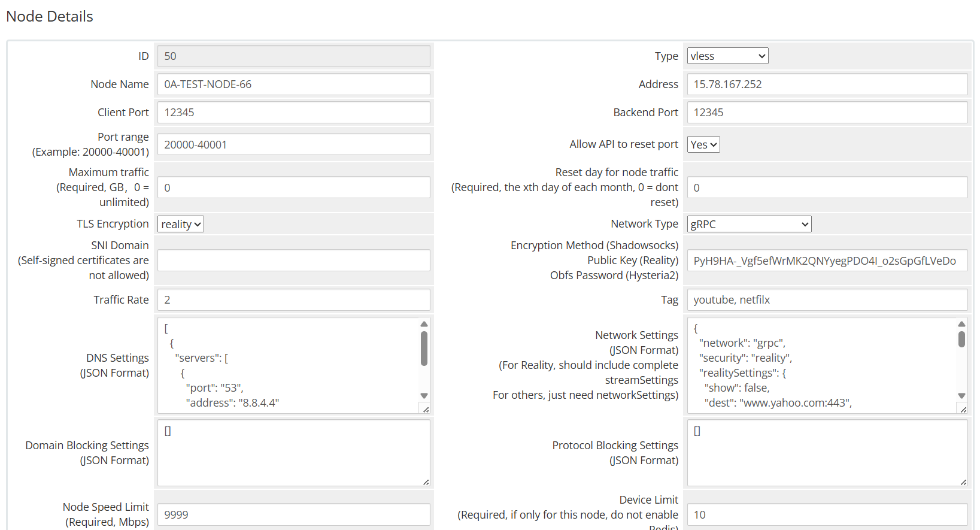Click the scroll-up arrow in DNS Settings

(x=424, y=324)
